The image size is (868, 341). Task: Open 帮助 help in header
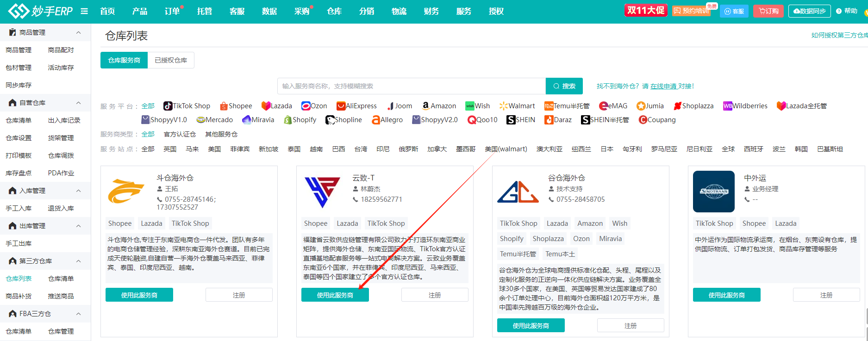click(x=847, y=11)
